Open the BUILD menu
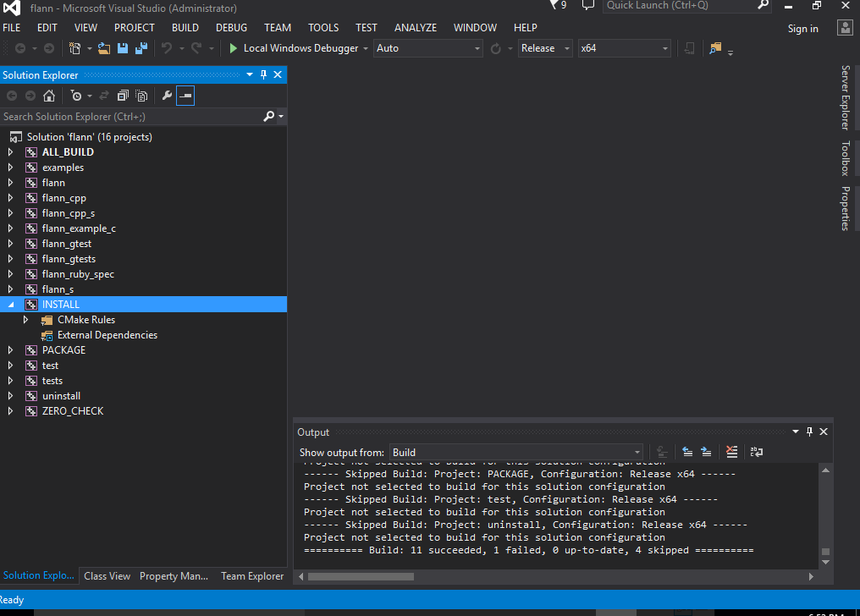This screenshot has width=860, height=616. pos(185,27)
